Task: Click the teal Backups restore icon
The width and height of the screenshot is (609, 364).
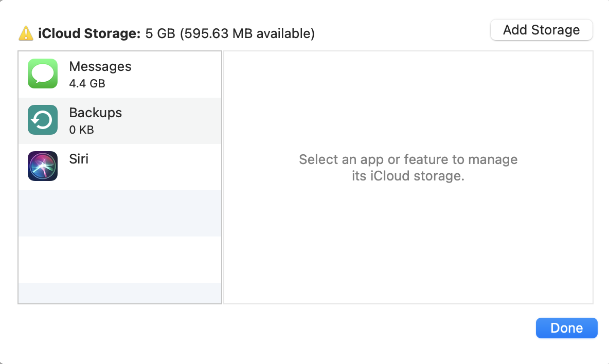Action: pos(43,120)
